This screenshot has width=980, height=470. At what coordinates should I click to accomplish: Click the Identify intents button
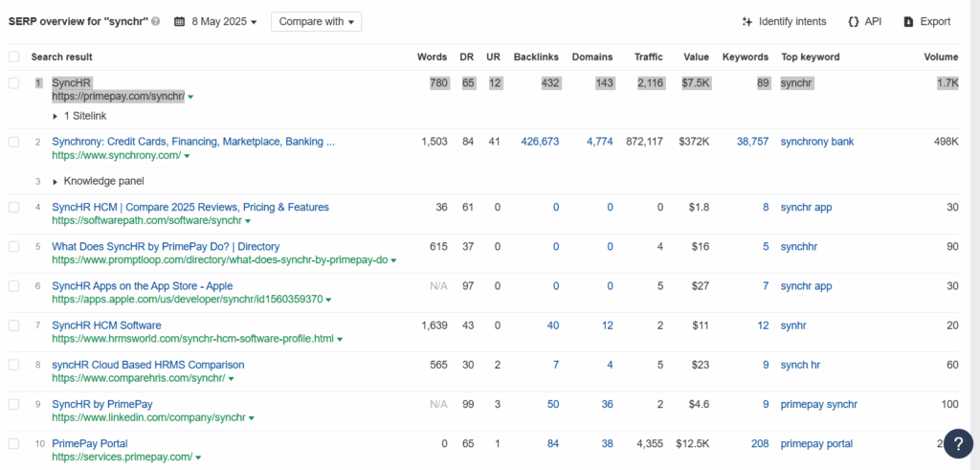tap(784, 22)
